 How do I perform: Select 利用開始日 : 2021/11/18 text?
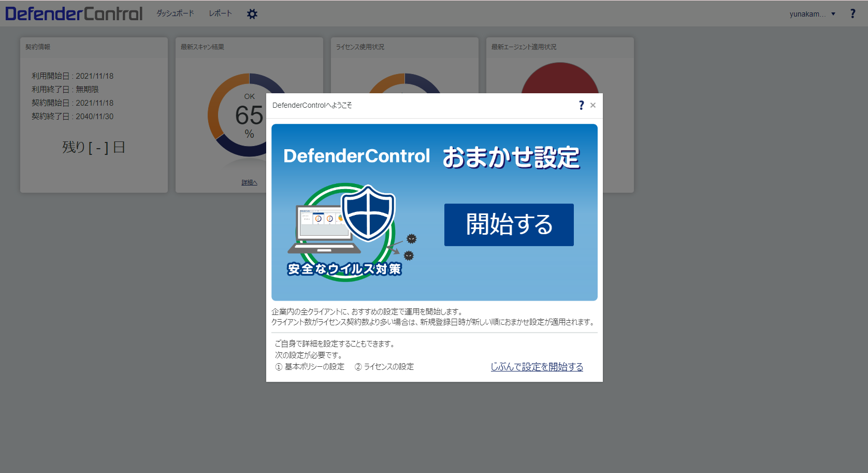pos(73,76)
